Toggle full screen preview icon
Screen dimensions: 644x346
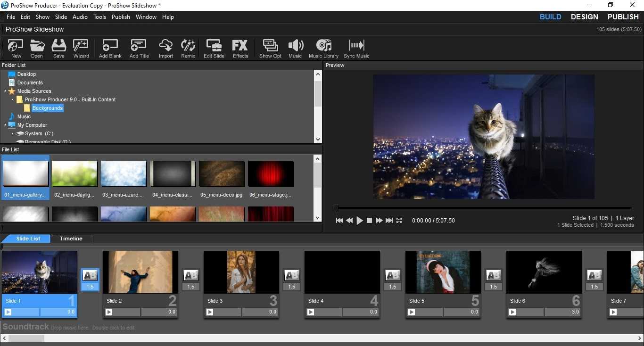click(x=399, y=221)
